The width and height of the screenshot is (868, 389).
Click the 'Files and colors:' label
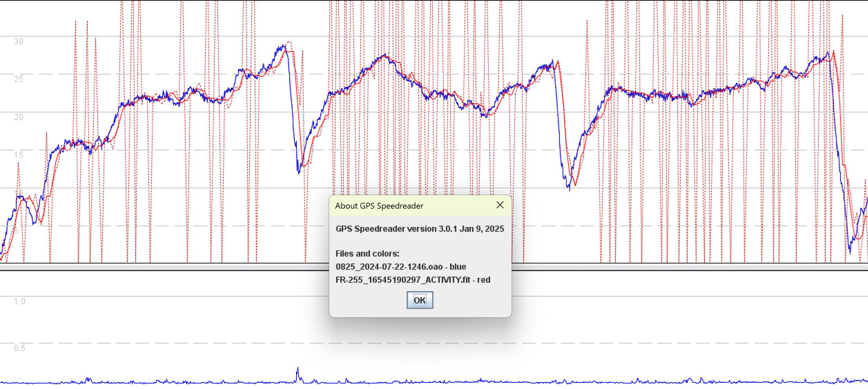point(367,254)
